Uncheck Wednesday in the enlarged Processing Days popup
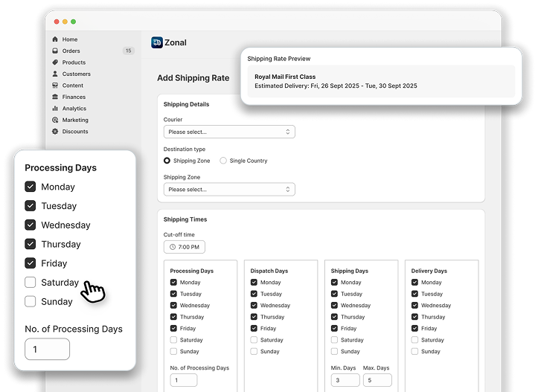The height and width of the screenshot is (392, 538). tap(31, 225)
